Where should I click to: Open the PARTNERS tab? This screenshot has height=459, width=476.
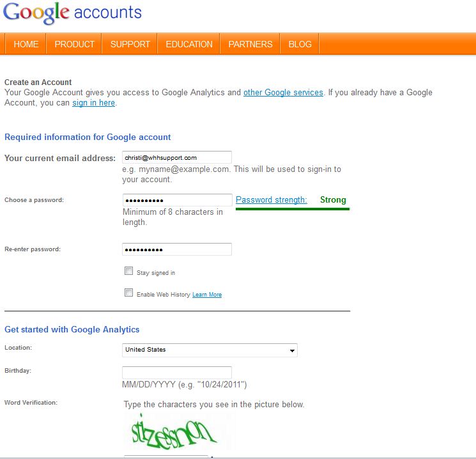[x=250, y=44]
